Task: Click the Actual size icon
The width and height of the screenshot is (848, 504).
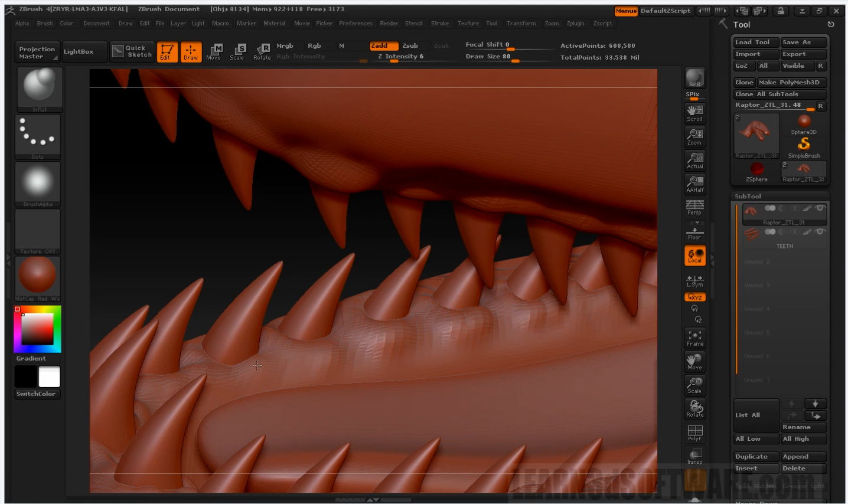Action: coord(694,160)
